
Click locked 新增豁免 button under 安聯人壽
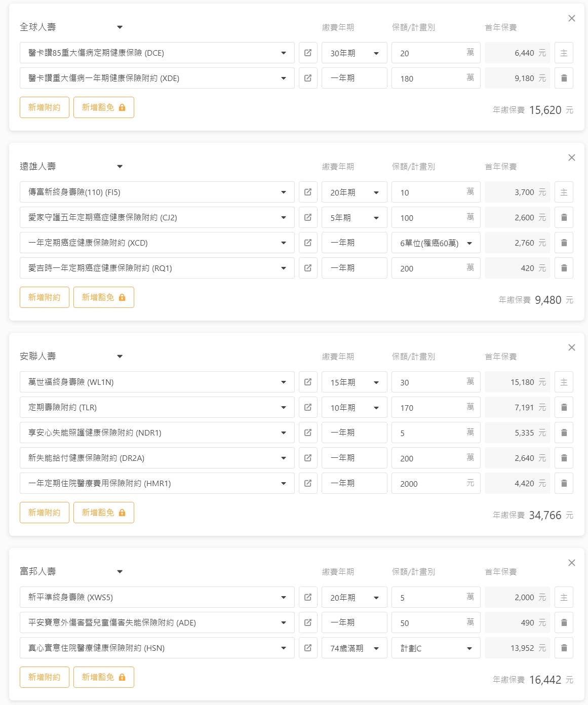[104, 513]
